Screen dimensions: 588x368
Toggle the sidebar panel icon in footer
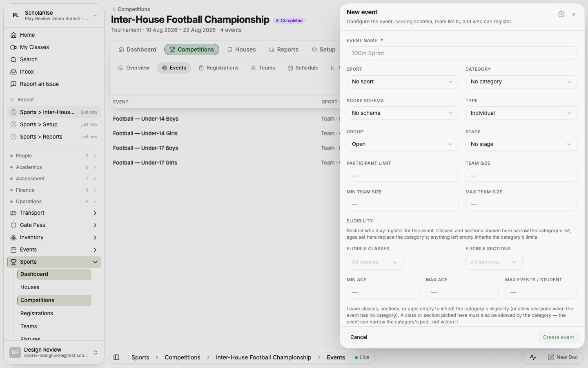(116, 357)
